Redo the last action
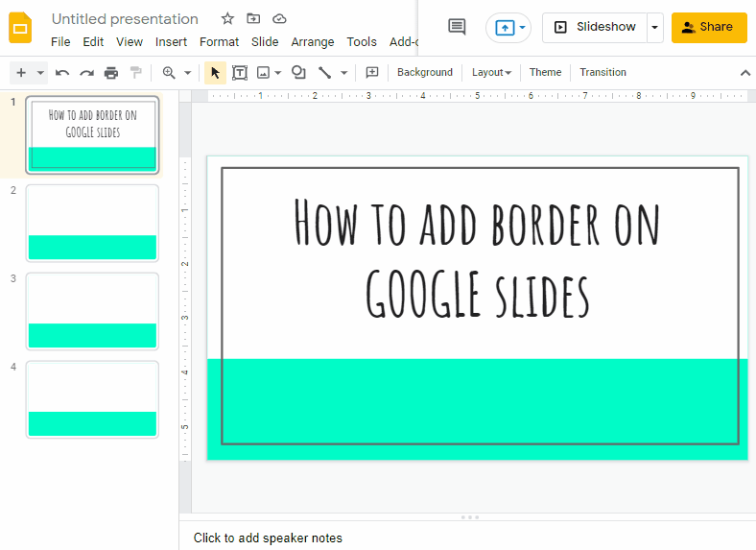The image size is (756, 550). [x=86, y=73]
